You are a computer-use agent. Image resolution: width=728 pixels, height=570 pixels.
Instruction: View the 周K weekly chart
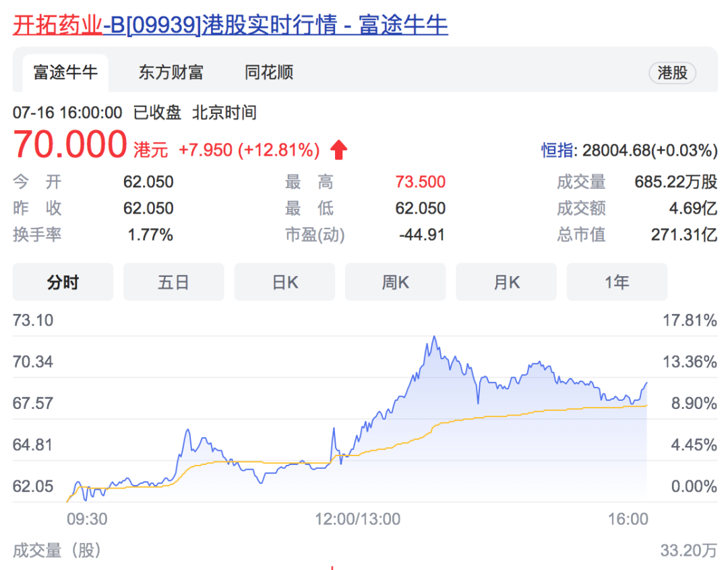point(395,282)
